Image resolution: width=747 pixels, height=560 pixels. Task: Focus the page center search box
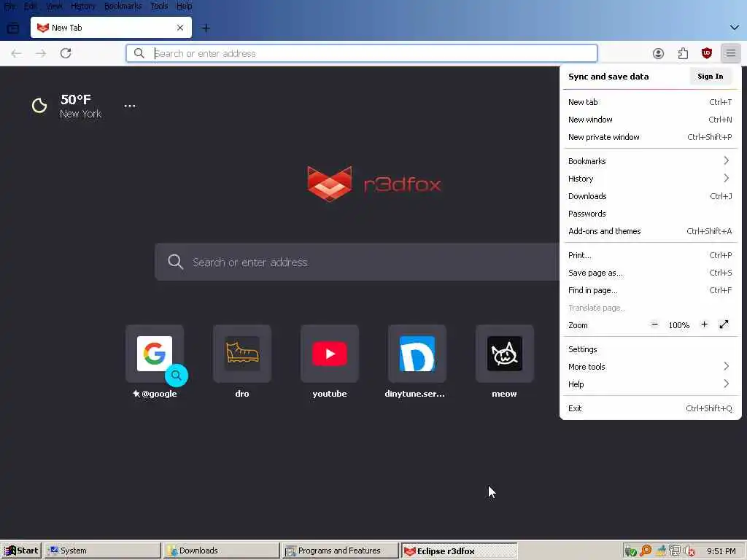coord(356,262)
